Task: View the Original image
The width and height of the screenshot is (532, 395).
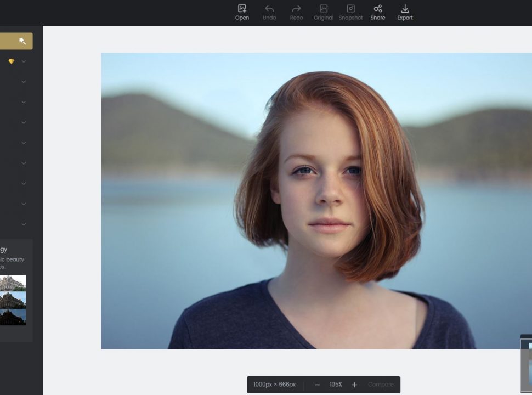Action: tap(324, 12)
